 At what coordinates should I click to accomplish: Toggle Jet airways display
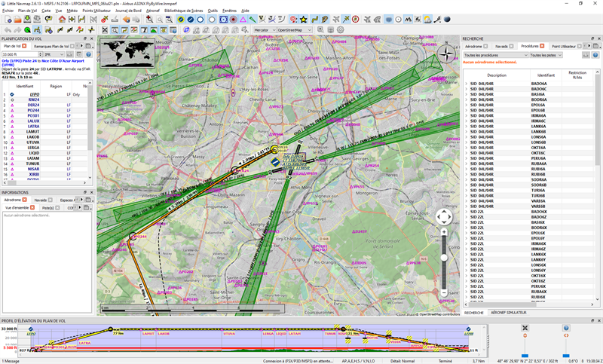tap(272, 20)
